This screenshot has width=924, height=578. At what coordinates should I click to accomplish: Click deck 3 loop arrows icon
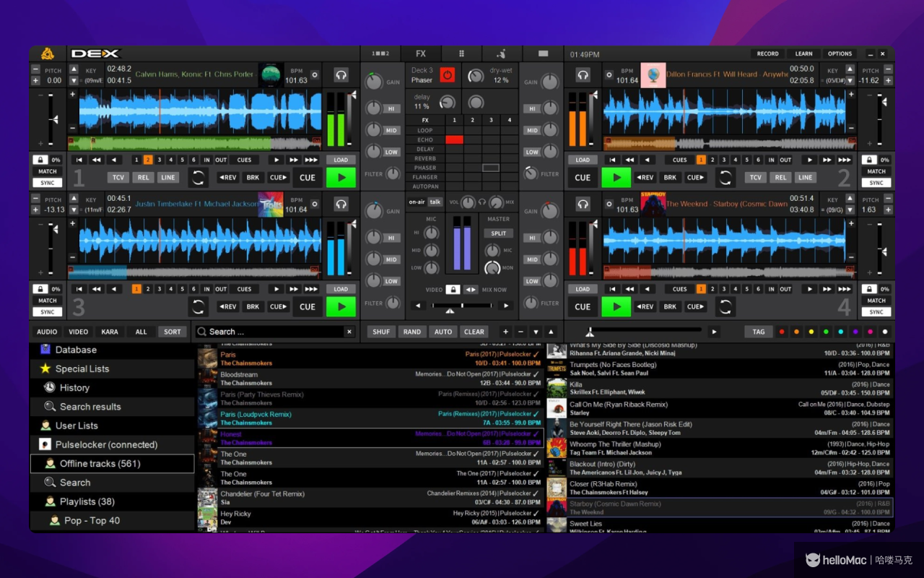(199, 306)
